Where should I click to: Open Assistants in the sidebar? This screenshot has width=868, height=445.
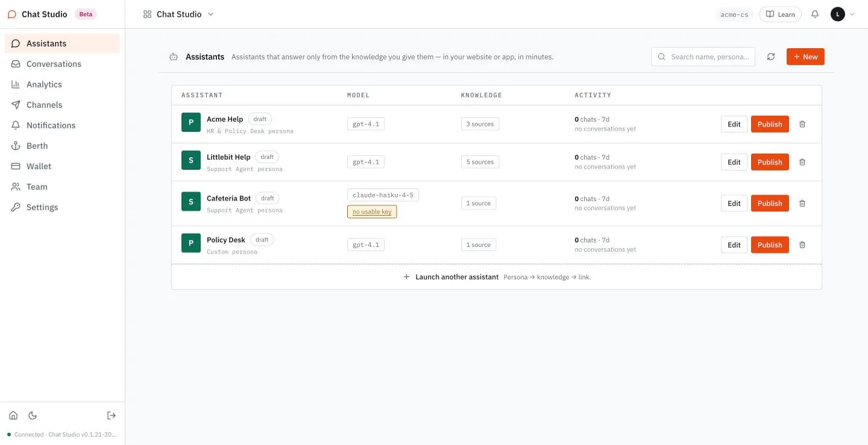tap(63, 43)
